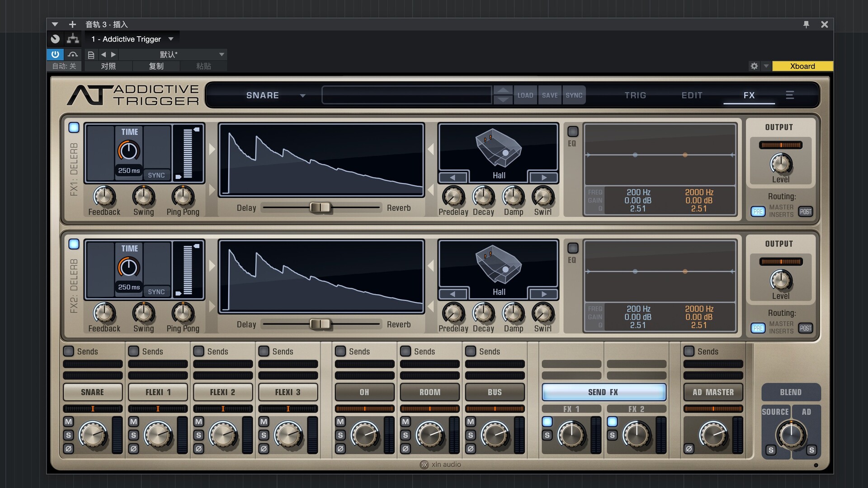Click the SAVE preset button
The width and height of the screenshot is (868, 488).
[550, 95]
